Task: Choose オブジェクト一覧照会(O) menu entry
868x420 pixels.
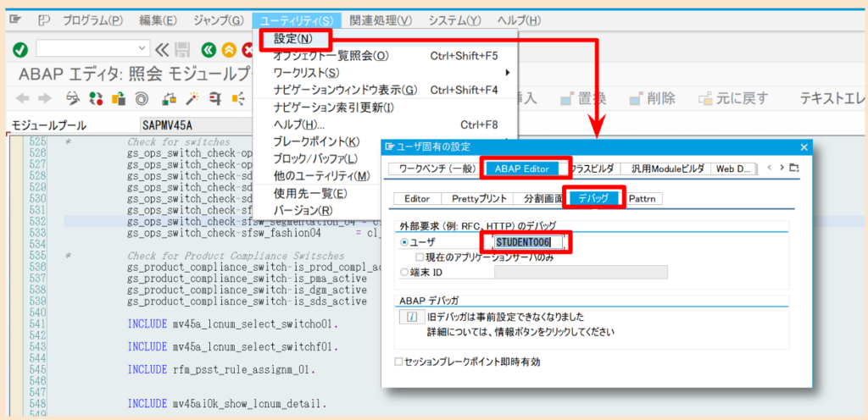Action: (385, 56)
